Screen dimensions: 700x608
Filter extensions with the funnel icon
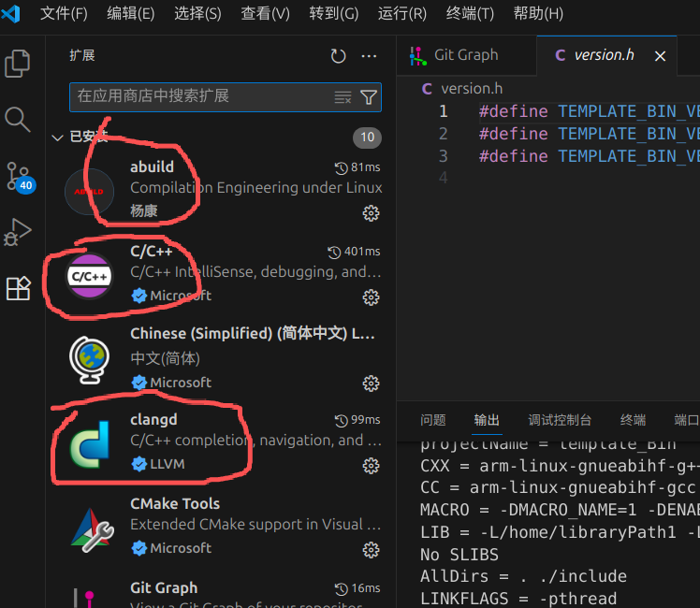(x=369, y=96)
